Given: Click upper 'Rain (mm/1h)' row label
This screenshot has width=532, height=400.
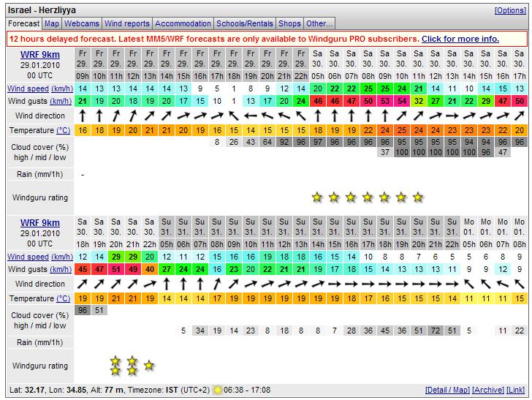Looking at the screenshot, I should 40,174.
